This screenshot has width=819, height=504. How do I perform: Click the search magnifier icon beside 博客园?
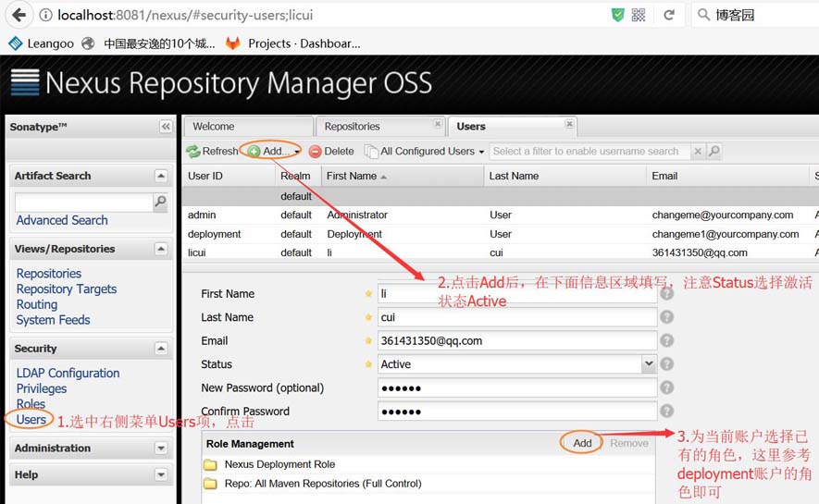click(x=703, y=15)
